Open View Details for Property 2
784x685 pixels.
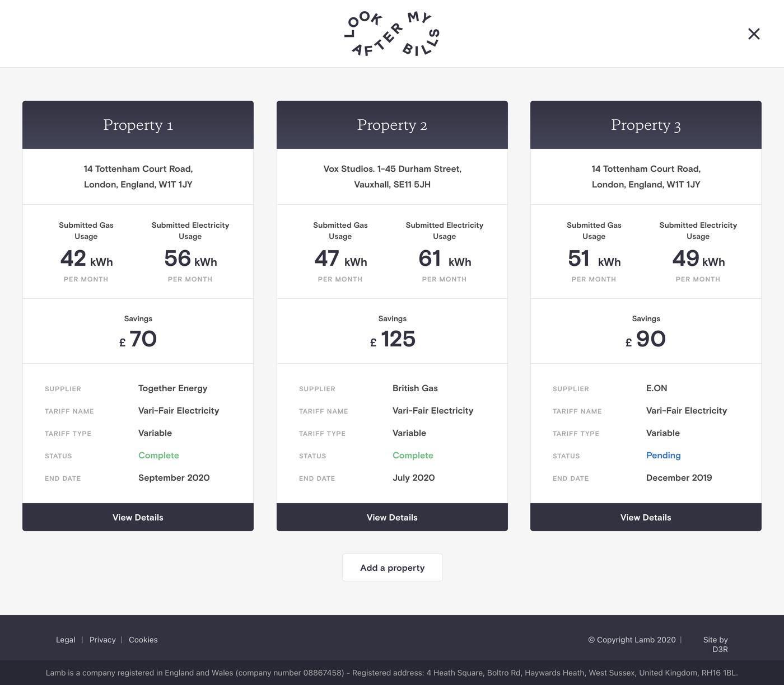(x=392, y=517)
